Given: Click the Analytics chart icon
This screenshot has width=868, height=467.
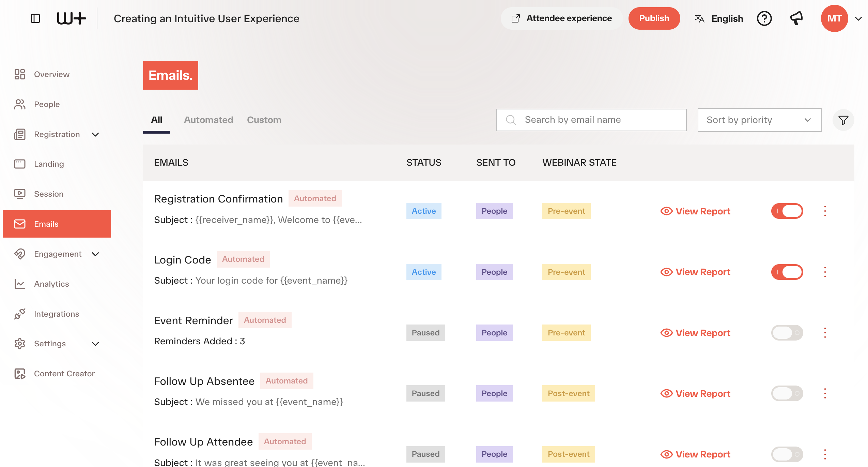Looking at the screenshot, I should coord(20,284).
